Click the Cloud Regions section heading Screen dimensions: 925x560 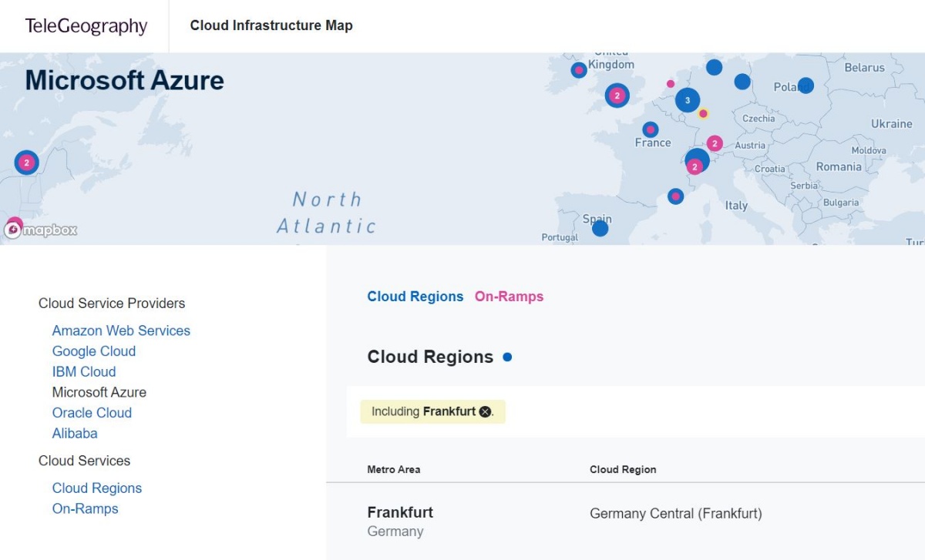click(x=430, y=357)
